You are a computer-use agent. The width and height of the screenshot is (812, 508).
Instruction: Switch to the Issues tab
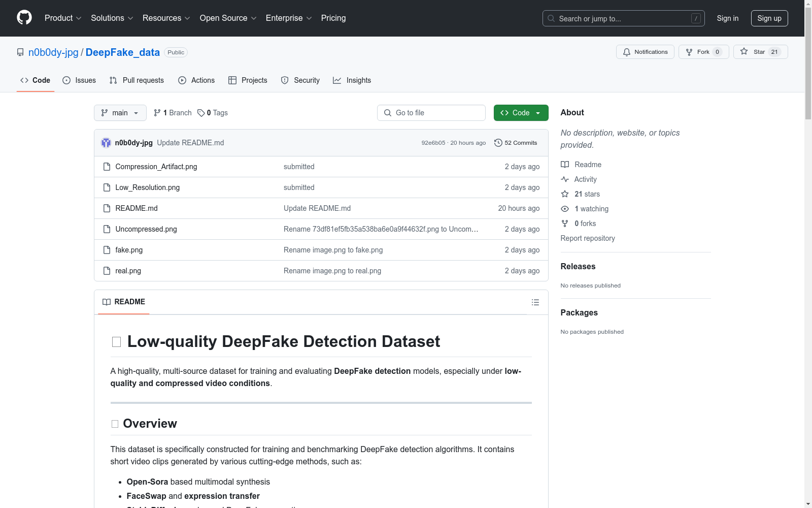pyautogui.click(x=79, y=80)
